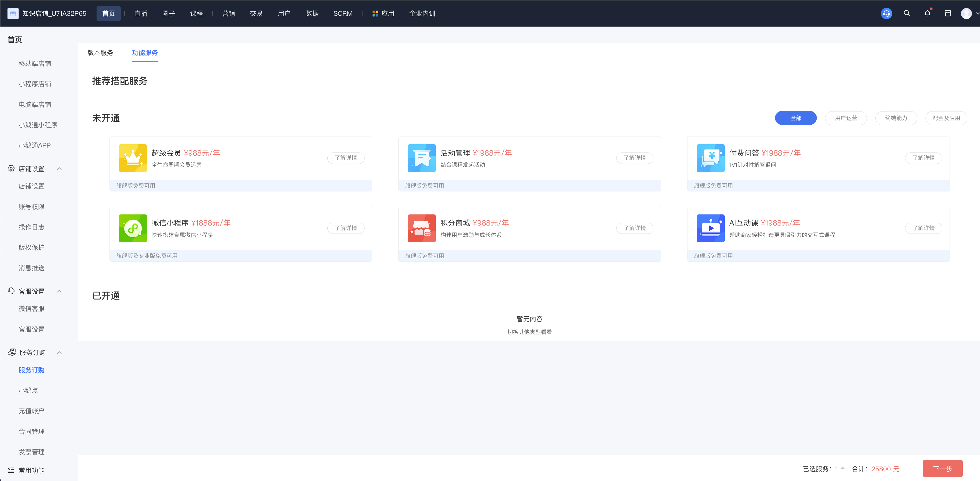
Task: View details for AI互动课
Action: tap(923, 228)
